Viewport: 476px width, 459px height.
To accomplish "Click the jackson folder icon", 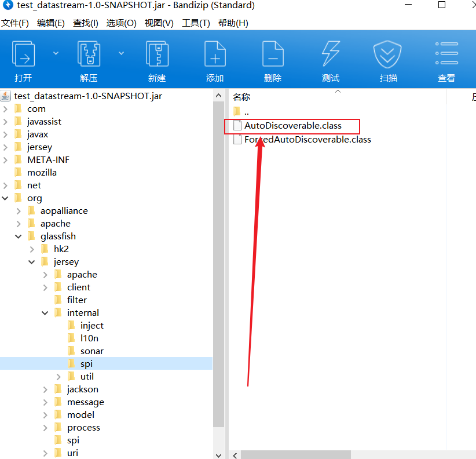I will point(58,389).
